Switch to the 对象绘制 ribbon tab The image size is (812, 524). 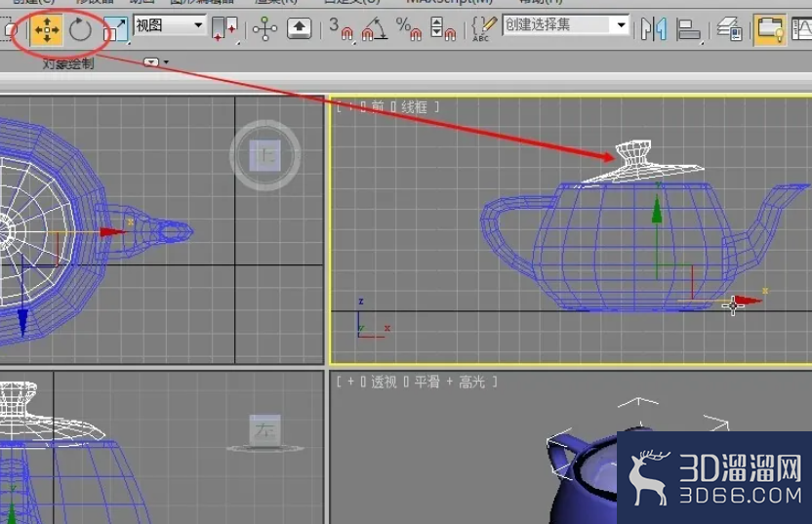(68, 63)
